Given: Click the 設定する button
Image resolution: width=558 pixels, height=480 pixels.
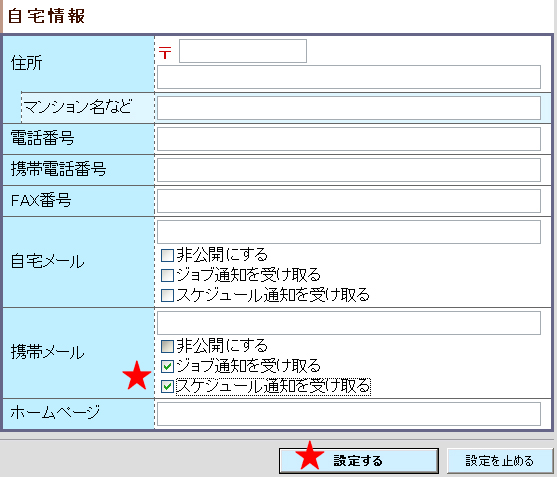Looking at the screenshot, I should (359, 461).
